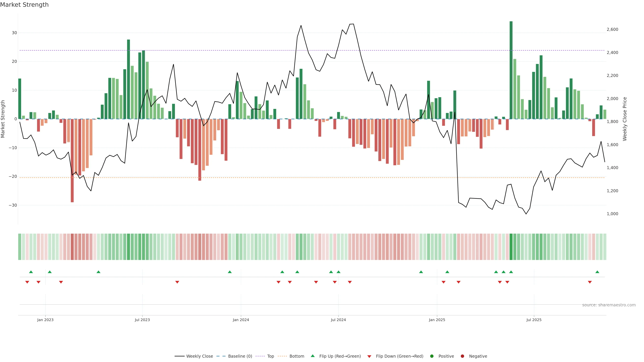The image size is (644, 362).
Task: Click the first red flip-down marker at far left
Action: pos(27,282)
